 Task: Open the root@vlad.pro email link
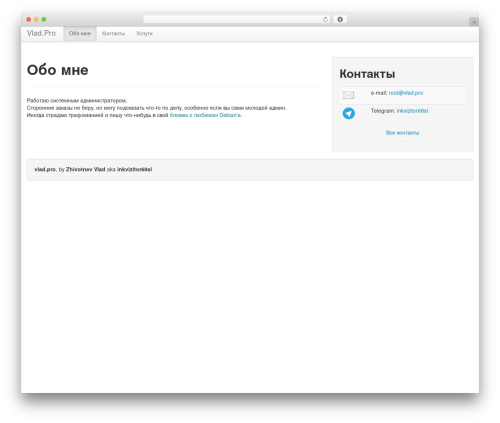coord(406,93)
